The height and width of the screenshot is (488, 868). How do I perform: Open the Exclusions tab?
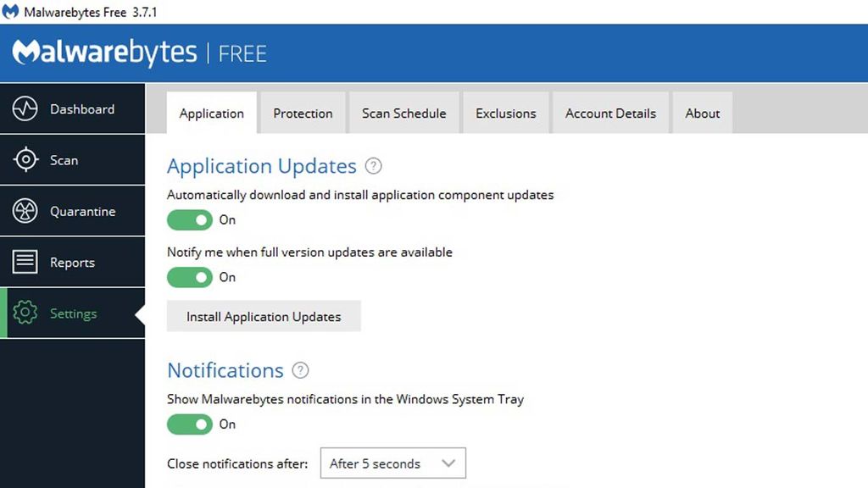tap(506, 113)
